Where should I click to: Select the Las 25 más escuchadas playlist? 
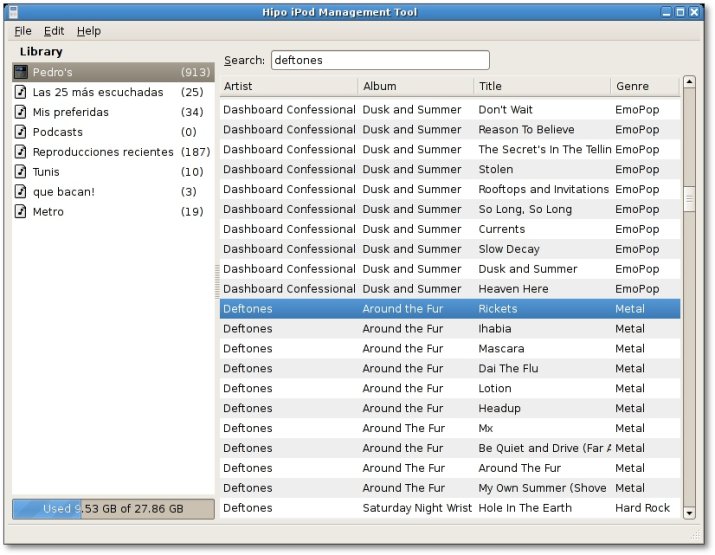pos(113,92)
